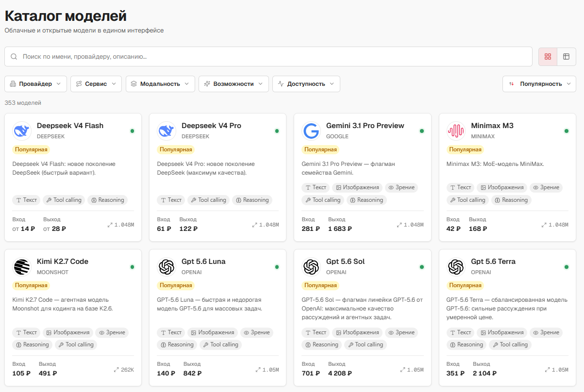Click input price 351 ₽ on Gpt 5.6 Terra

pyautogui.click(x=455, y=373)
